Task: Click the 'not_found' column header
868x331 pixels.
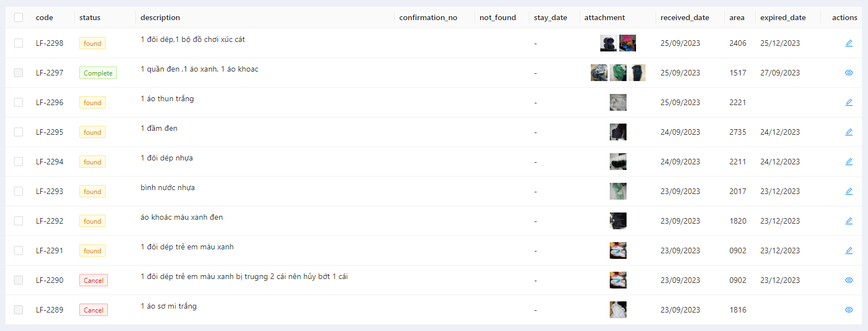Action: pos(498,17)
